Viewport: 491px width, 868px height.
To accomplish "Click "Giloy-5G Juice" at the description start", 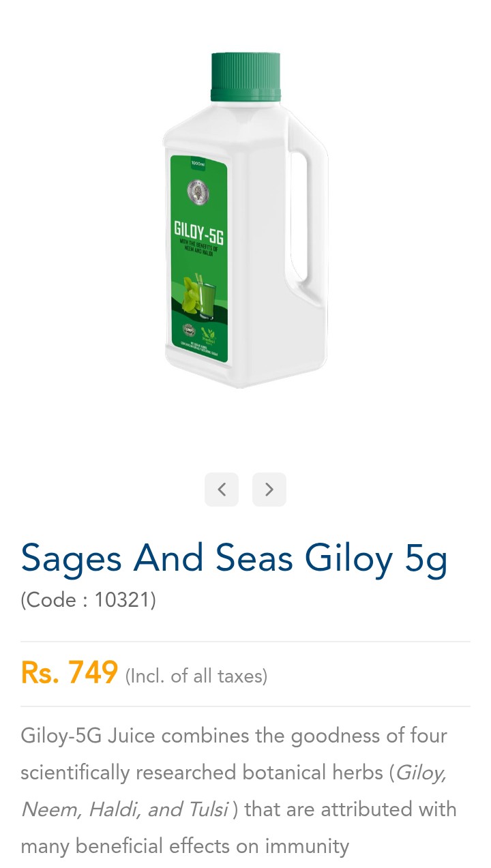I will tap(88, 736).
